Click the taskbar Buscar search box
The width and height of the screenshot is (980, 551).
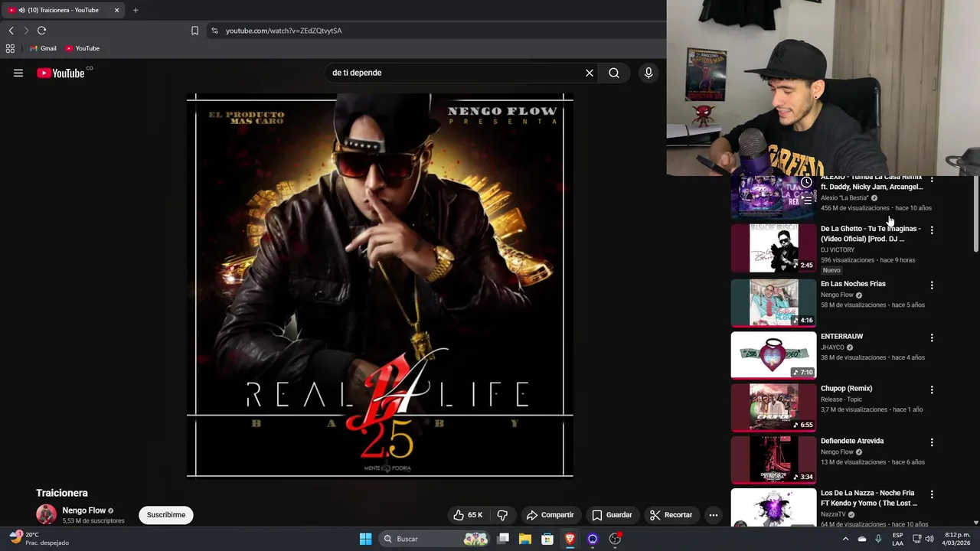(436, 539)
